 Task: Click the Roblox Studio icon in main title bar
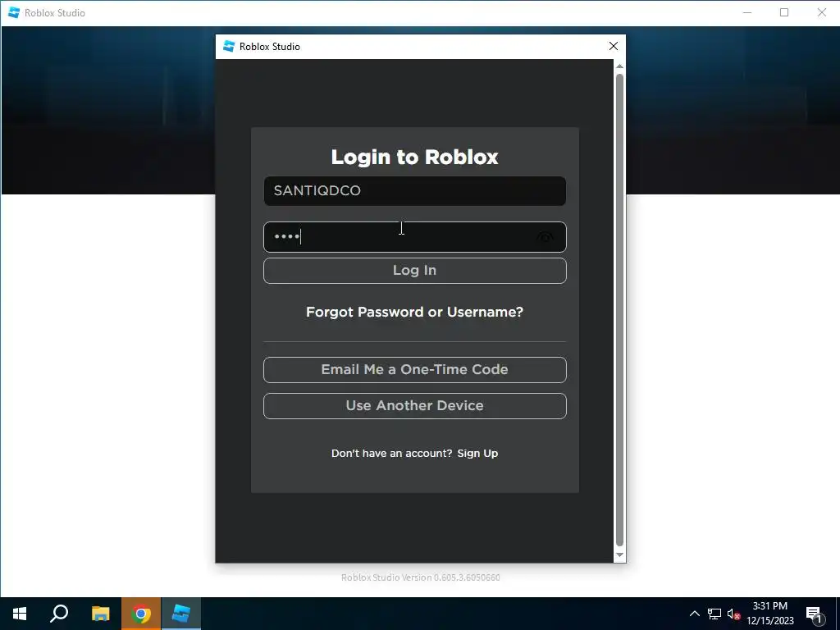click(14, 12)
